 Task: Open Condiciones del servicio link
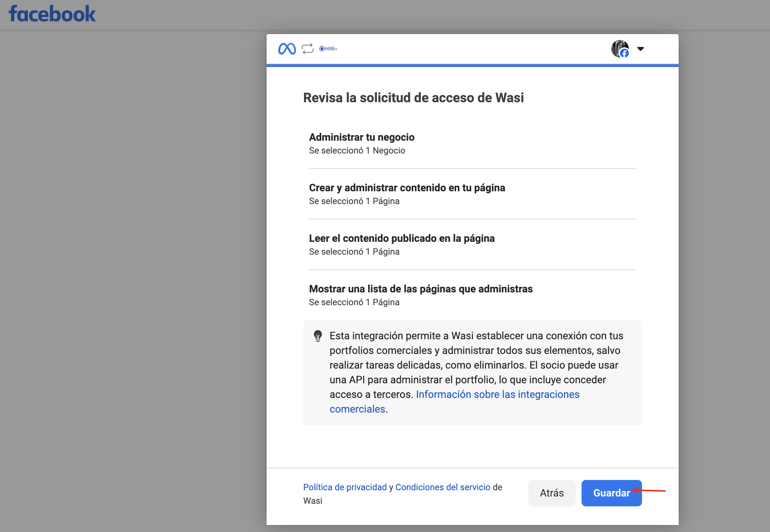pos(443,487)
